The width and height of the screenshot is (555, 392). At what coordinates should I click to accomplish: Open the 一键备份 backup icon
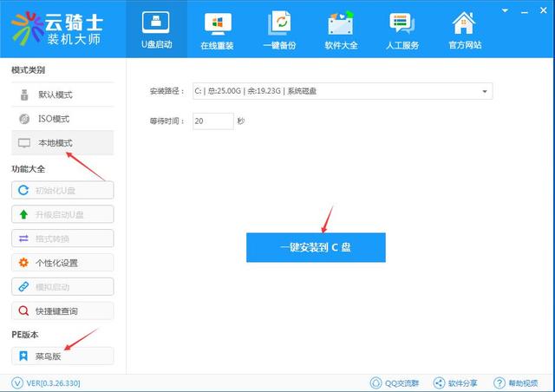click(279, 30)
